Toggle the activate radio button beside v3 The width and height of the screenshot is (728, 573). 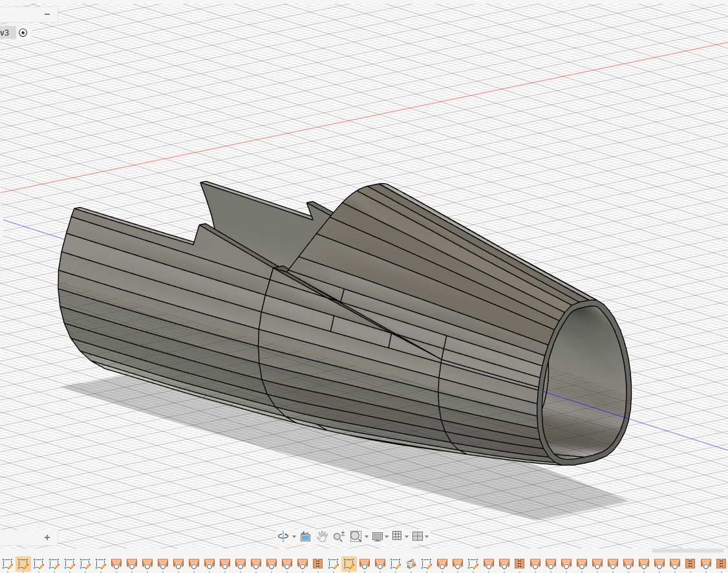coord(23,32)
